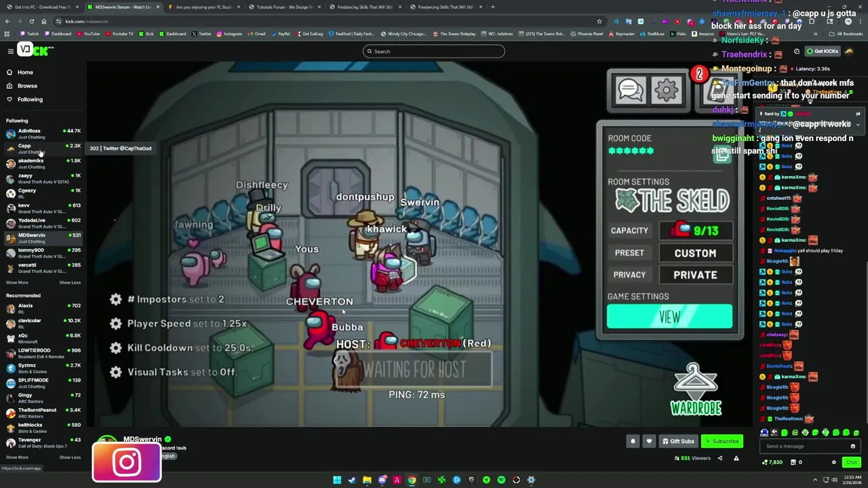Click Show Less under Following channels

(x=70, y=283)
